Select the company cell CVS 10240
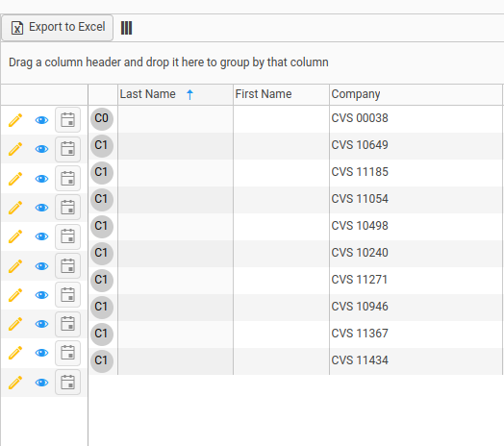The height and width of the screenshot is (446, 504). [416, 253]
